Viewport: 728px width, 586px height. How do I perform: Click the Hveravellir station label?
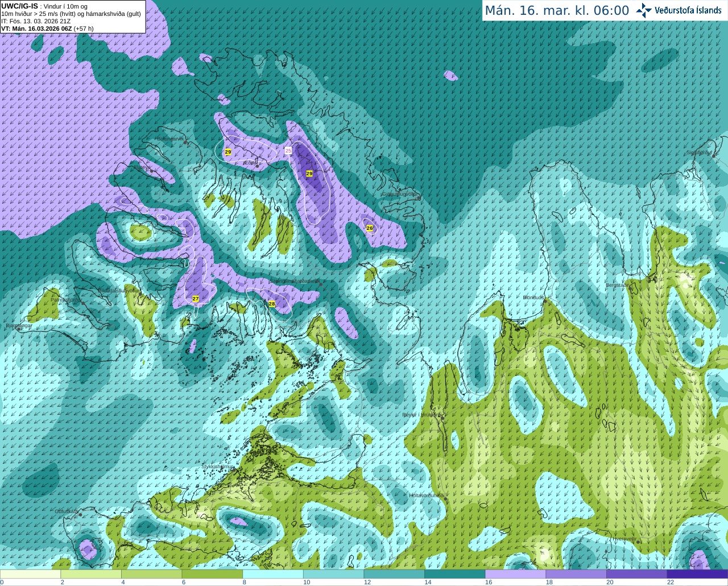pyautogui.click(x=624, y=539)
